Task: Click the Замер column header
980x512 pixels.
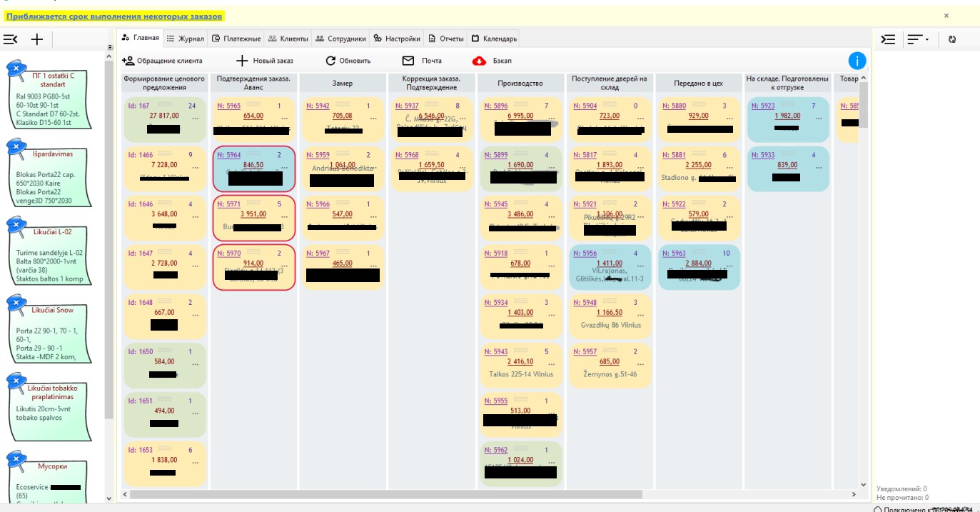Action: pos(343,84)
